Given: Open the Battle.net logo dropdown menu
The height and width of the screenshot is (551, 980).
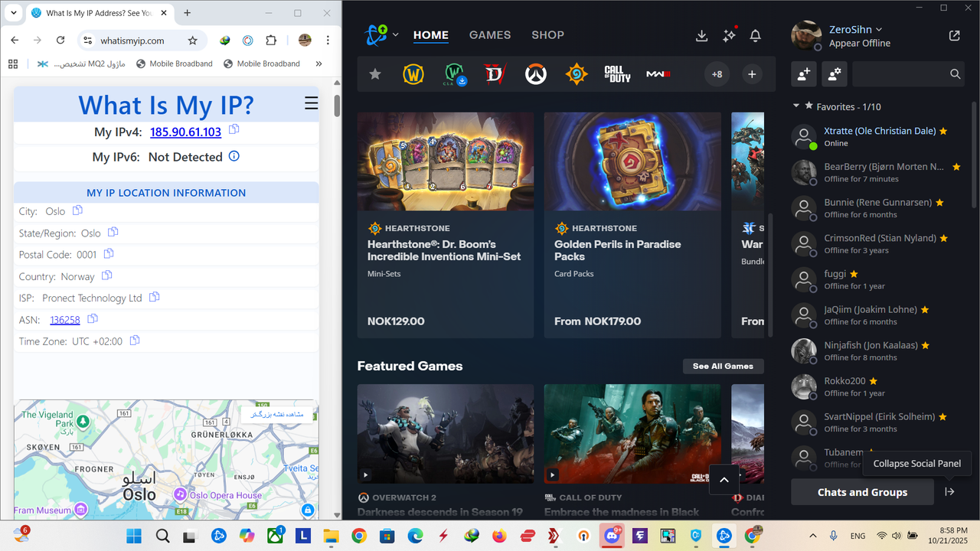Looking at the screenshot, I should click(x=381, y=34).
